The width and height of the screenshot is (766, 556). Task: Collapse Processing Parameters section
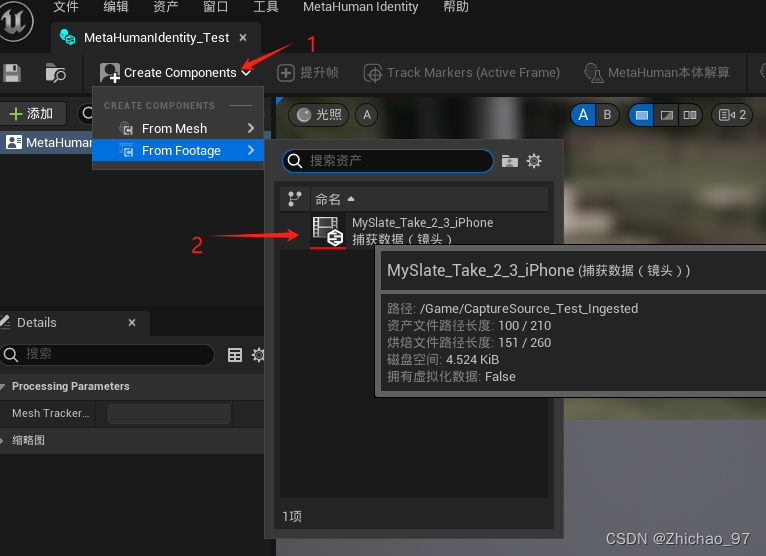click(x=3, y=386)
